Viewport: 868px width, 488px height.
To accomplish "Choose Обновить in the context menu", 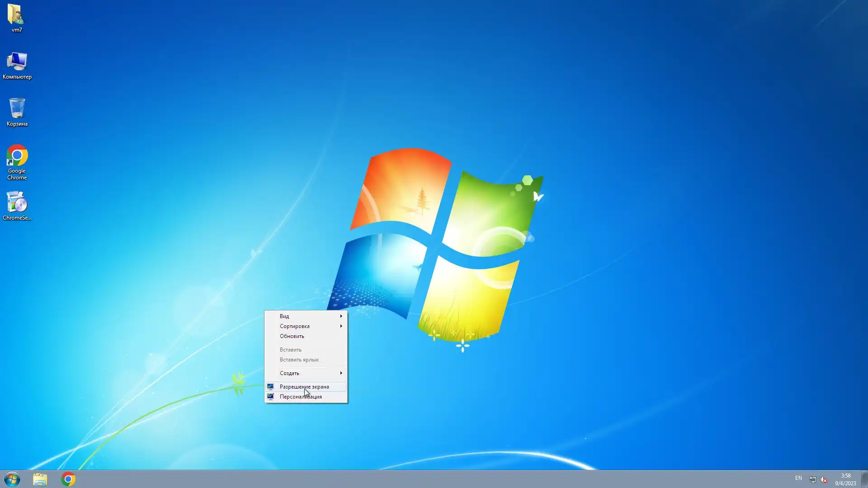I will point(292,336).
